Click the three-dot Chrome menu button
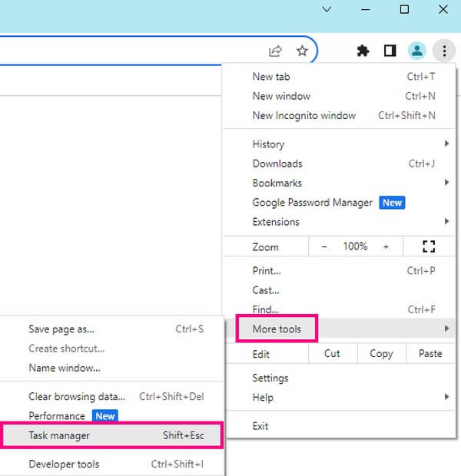Image resolution: width=461 pixels, height=476 pixels. (444, 51)
